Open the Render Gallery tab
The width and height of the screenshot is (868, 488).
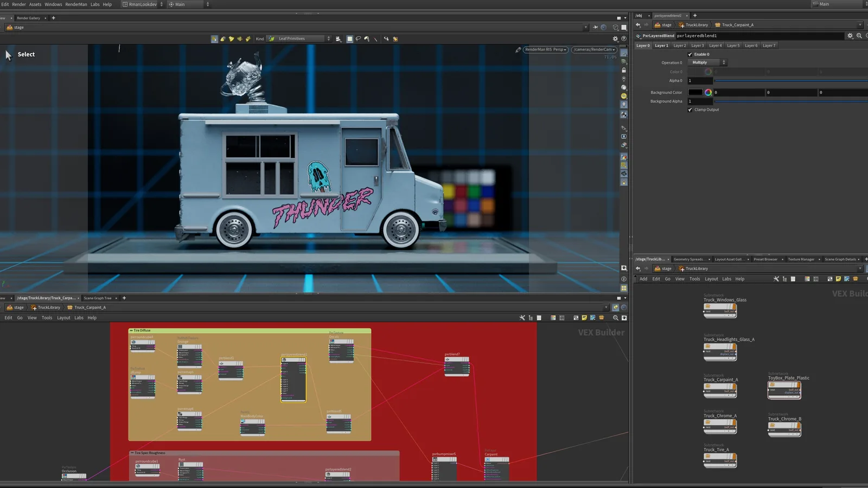(x=28, y=18)
